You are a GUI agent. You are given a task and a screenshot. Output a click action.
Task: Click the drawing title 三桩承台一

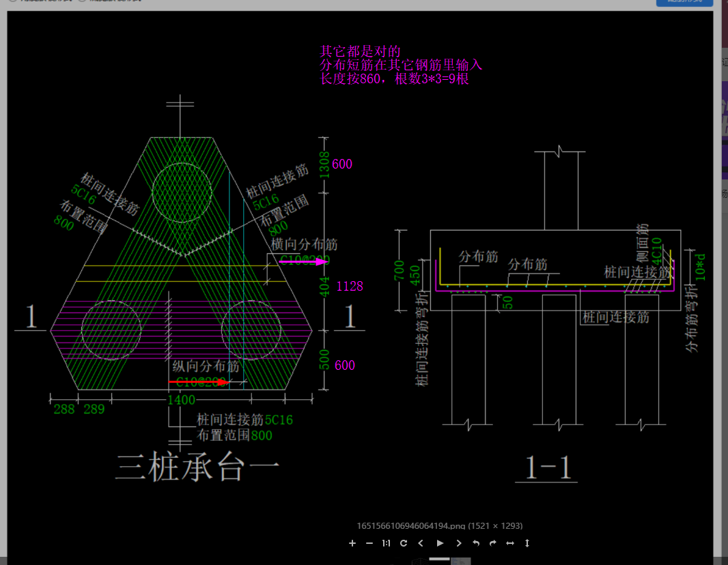(198, 467)
